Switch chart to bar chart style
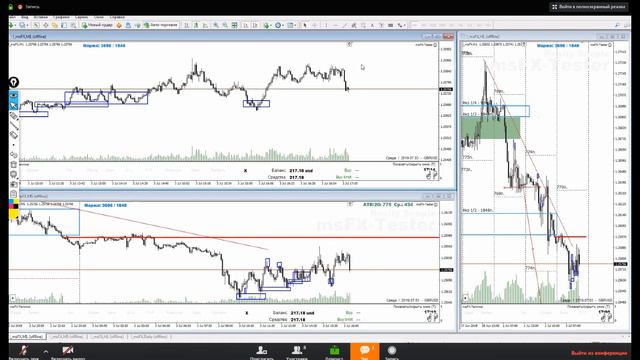640x360 pixels. pos(186,25)
